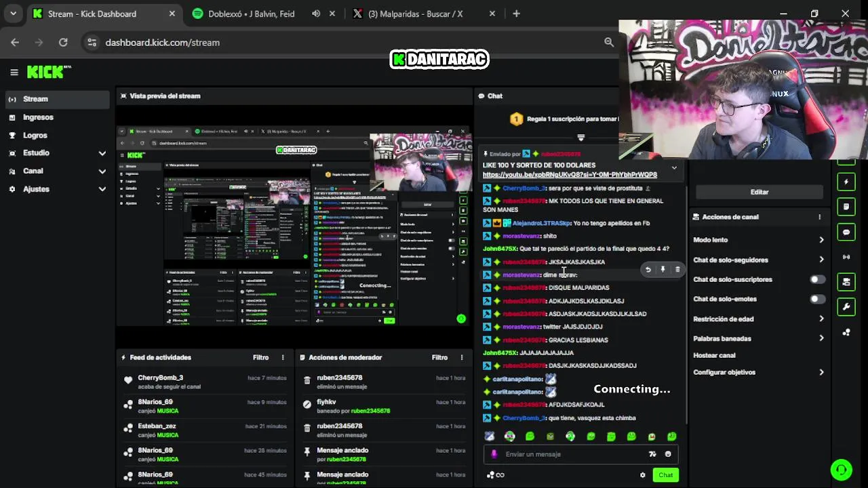Image resolution: width=868 pixels, height=488 pixels.
Task: Open the green headset support bubble
Action: pyautogui.click(x=841, y=469)
